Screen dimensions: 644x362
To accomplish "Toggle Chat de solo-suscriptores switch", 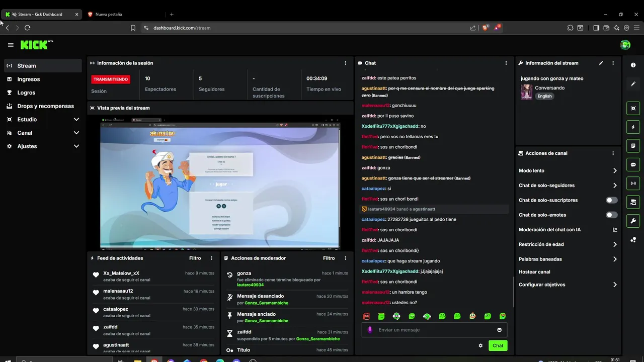I will click(612, 200).
